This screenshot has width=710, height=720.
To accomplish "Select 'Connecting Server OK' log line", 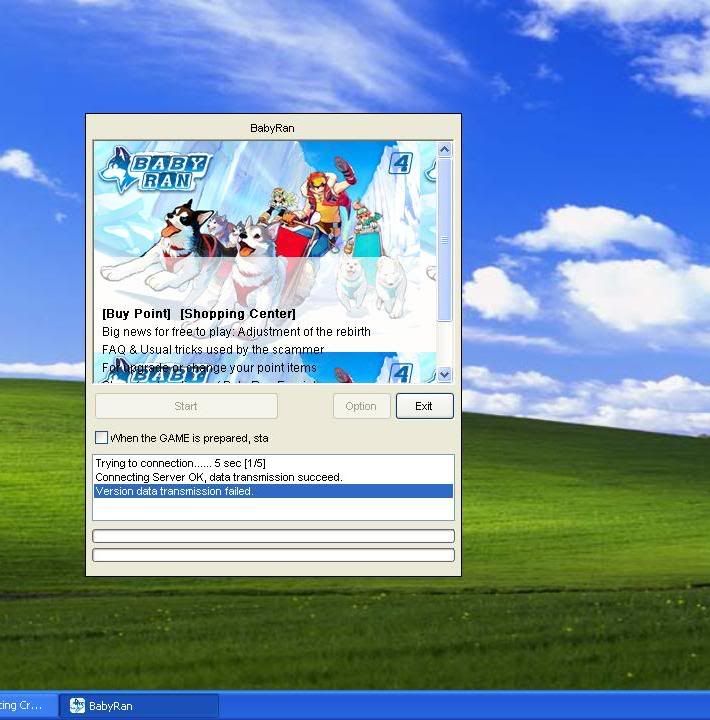I will (273, 477).
